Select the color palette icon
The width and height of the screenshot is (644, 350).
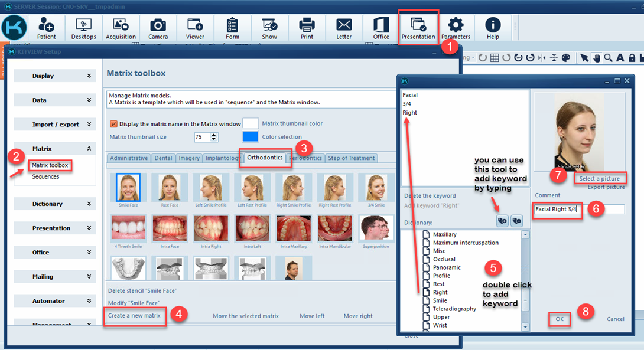pyautogui.click(x=566, y=58)
